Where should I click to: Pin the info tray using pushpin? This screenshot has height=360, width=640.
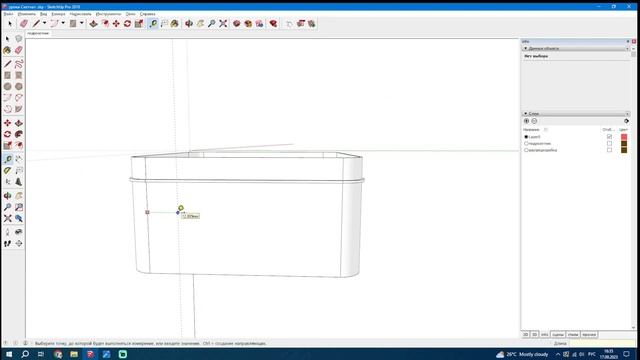628,41
